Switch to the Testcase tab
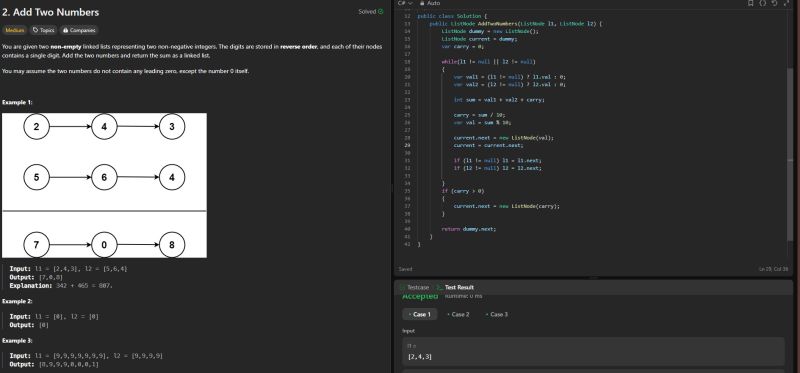 coord(414,287)
